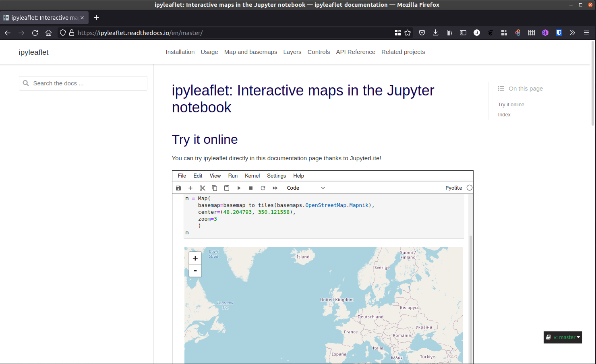Open a new browser tab
The image size is (596, 364).
point(96,18)
